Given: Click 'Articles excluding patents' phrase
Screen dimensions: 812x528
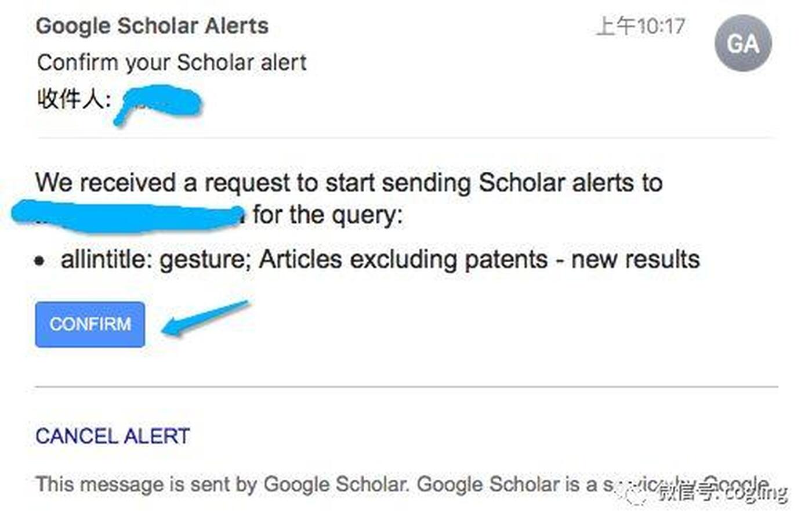Looking at the screenshot, I should click(403, 259).
